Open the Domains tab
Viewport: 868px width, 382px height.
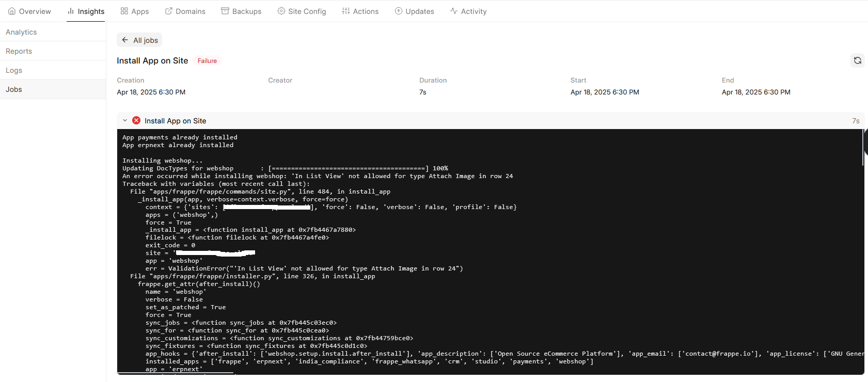(x=185, y=11)
